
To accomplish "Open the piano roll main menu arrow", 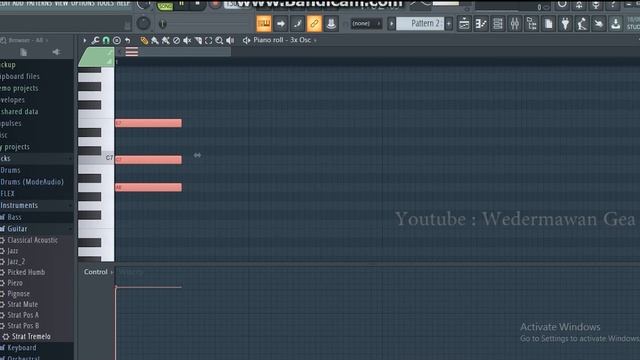I will pyautogui.click(x=84, y=40).
